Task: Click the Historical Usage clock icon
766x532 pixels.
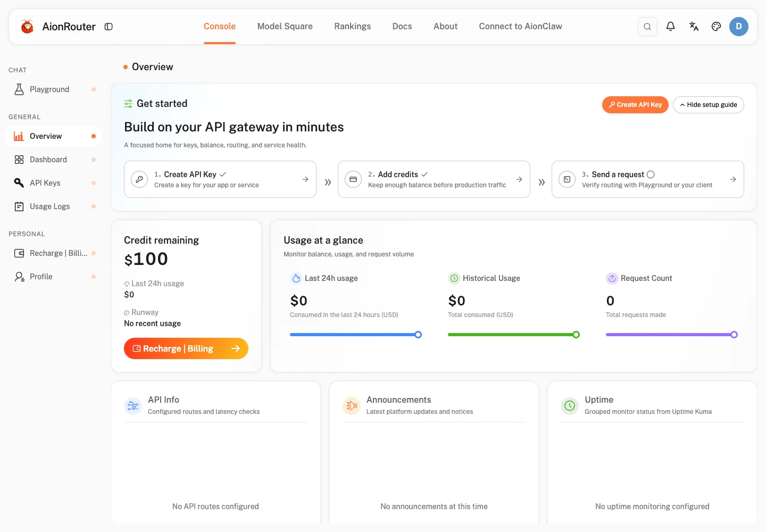Action: point(454,278)
